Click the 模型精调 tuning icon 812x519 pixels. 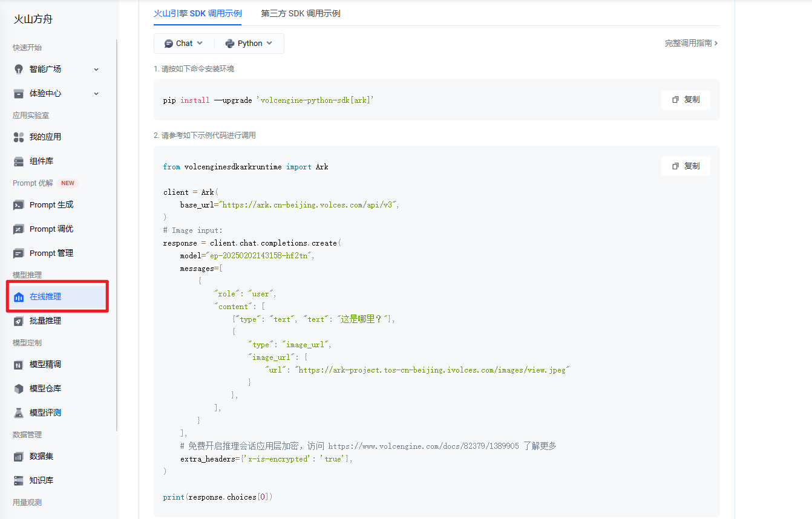pyautogui.click(x=19, y=364)
